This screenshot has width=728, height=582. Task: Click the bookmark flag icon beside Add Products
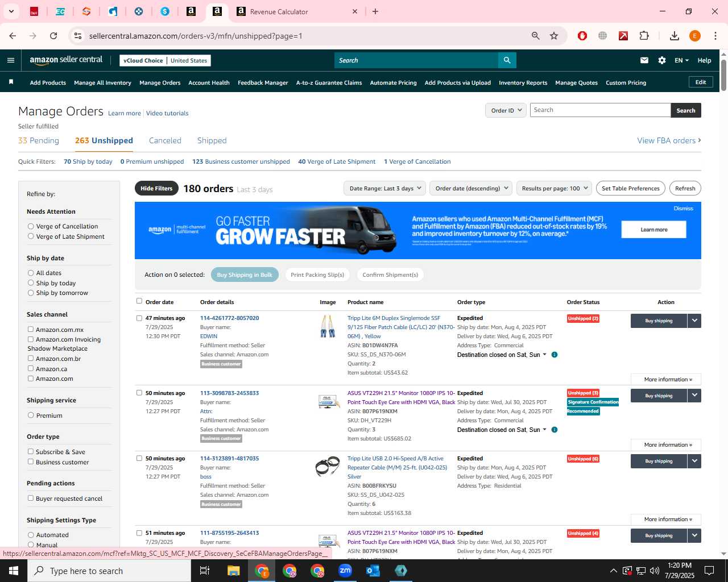pyautogui.click(x=11, y=82)
